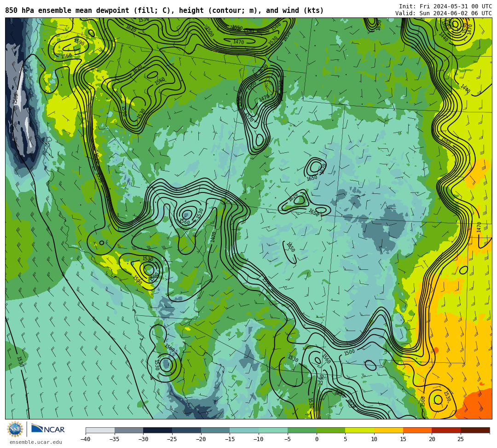
Task: Click the Init time 2024-05-31 00 UTC text
Action: click(445, 6)
